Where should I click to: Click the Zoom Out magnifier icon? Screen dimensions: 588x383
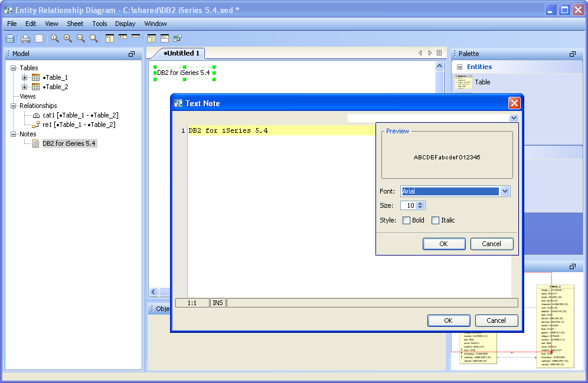81,38
